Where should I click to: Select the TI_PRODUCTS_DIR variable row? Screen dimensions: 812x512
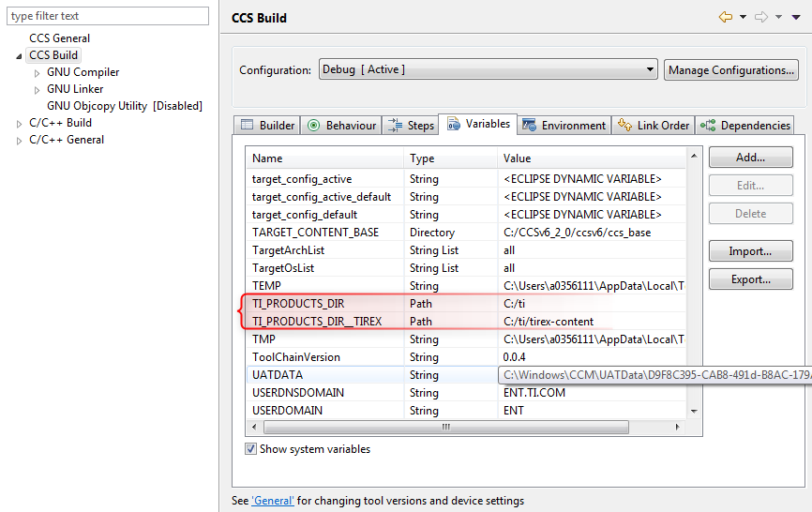coord(466,304)
